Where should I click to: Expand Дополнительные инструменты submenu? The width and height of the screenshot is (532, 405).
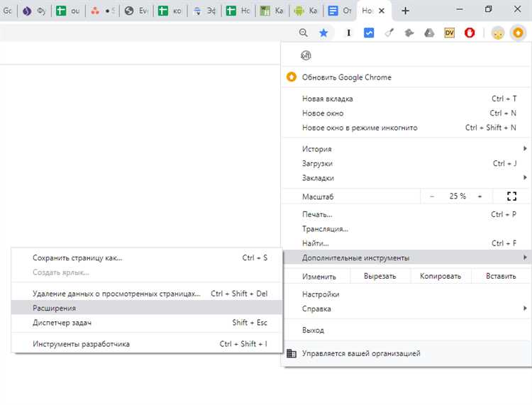click(406, 257)
